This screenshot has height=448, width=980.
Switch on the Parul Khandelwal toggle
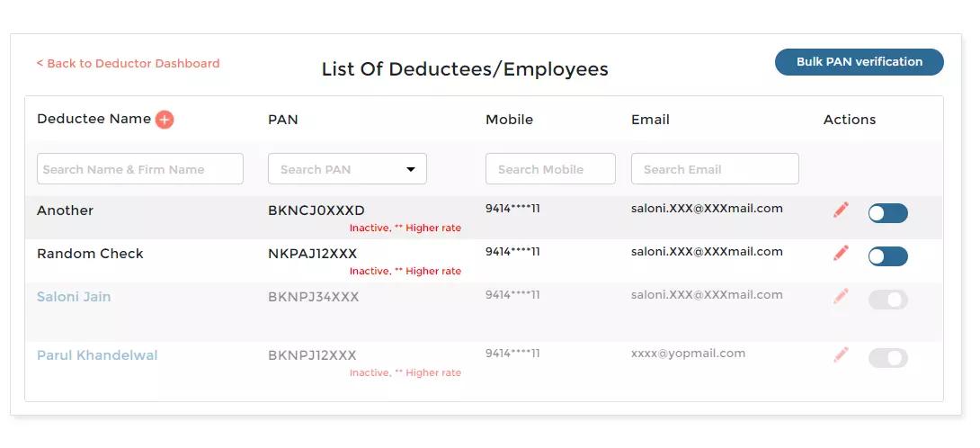[x=887, y=358]
